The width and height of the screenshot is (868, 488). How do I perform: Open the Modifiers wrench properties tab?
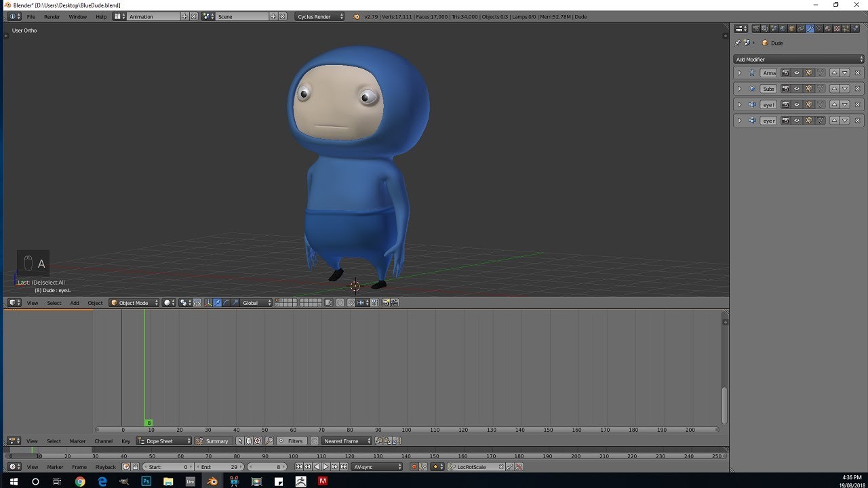[x=810, y=28]
